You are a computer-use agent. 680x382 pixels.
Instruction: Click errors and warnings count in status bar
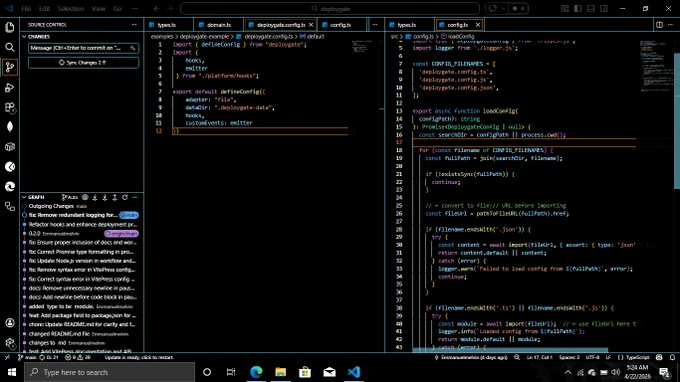click(78, 357)
